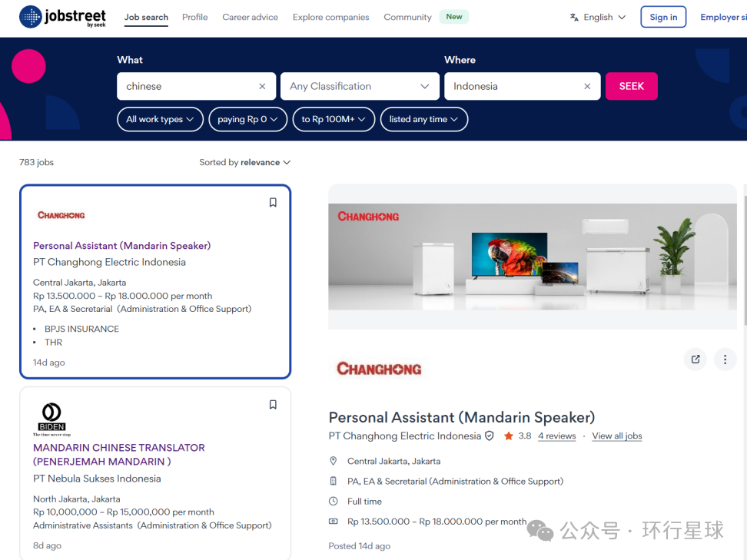
Task: Click the orange rating star icon
Action: 508,436
